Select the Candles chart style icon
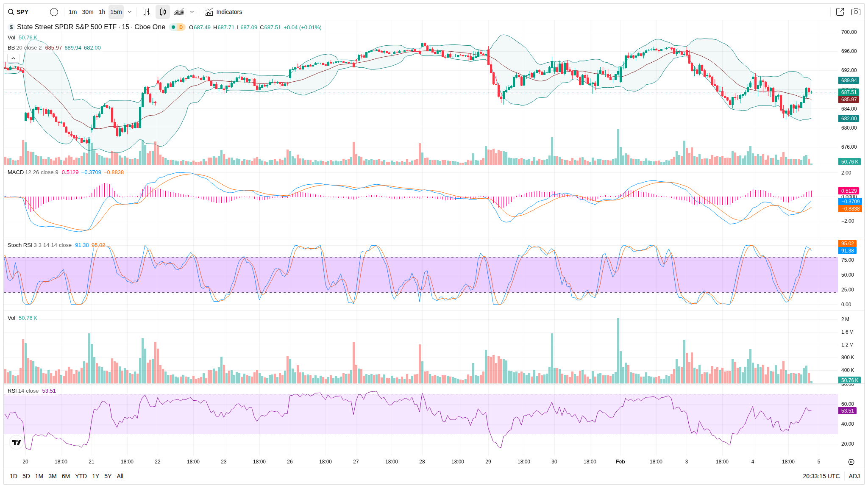The image size is (868, 488). point(163,12)
